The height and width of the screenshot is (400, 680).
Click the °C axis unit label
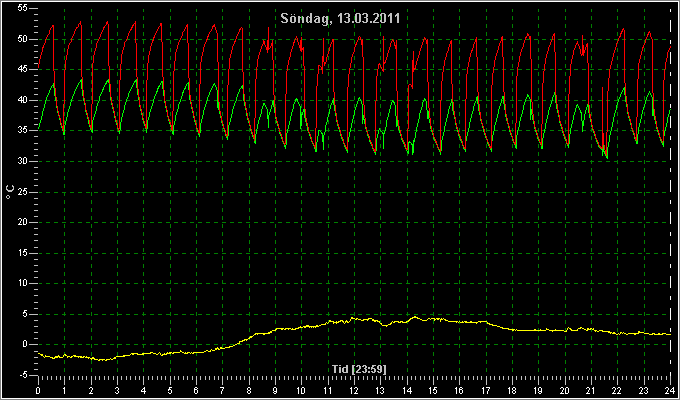(10, 192)
